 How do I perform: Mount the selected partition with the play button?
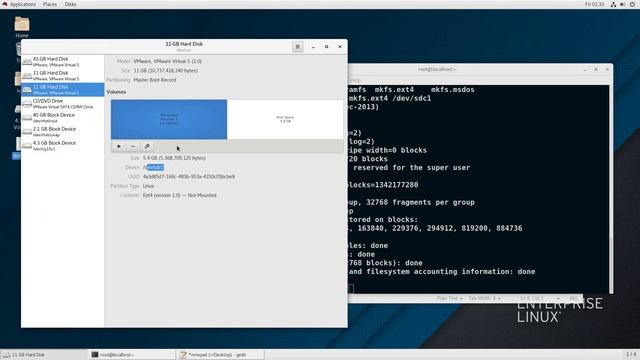tap(119, 146)
